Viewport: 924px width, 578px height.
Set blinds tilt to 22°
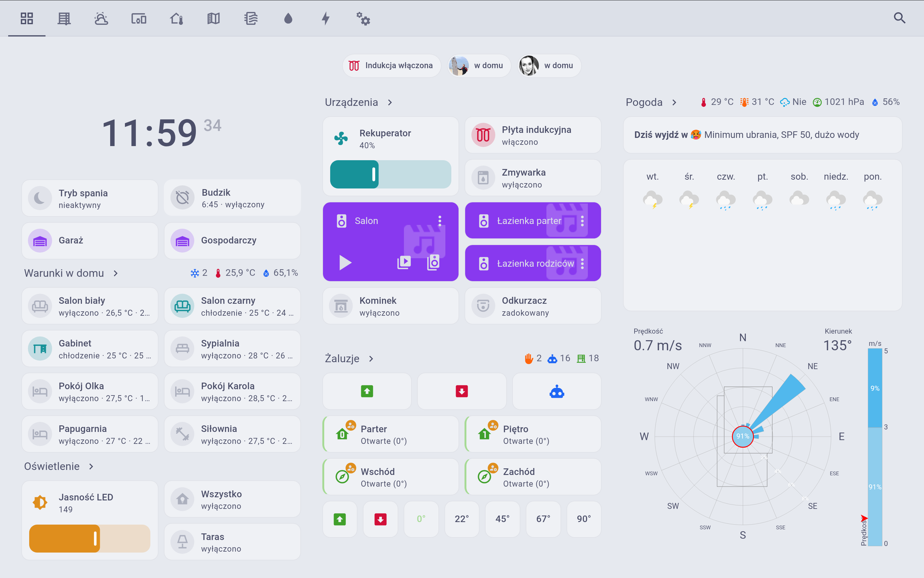(462, 520)
